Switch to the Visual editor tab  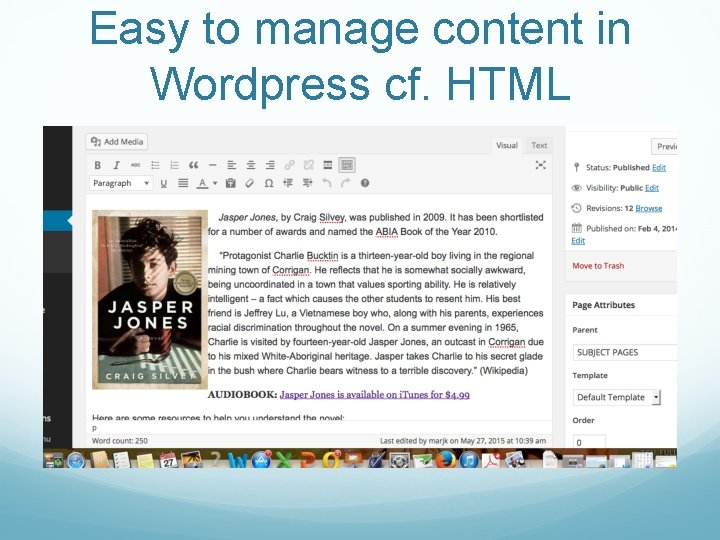(507, 146)
